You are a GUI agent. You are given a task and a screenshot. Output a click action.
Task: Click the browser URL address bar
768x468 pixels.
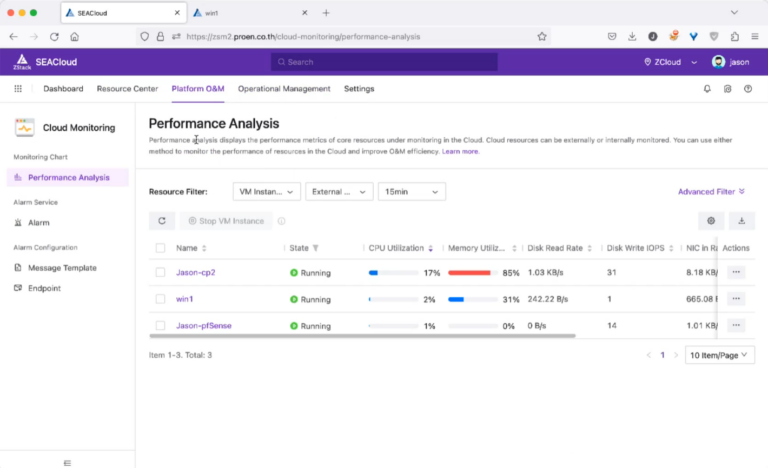343,36
